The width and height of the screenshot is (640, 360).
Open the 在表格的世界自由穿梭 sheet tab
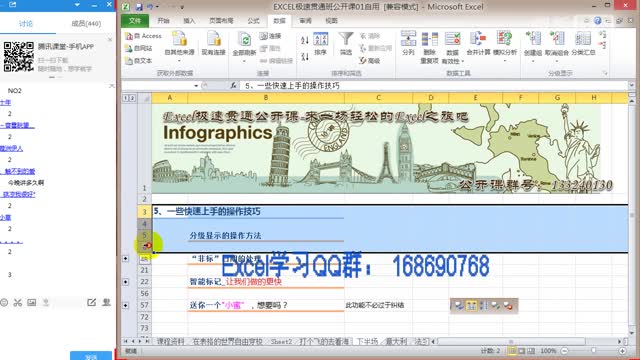point(227,341)
